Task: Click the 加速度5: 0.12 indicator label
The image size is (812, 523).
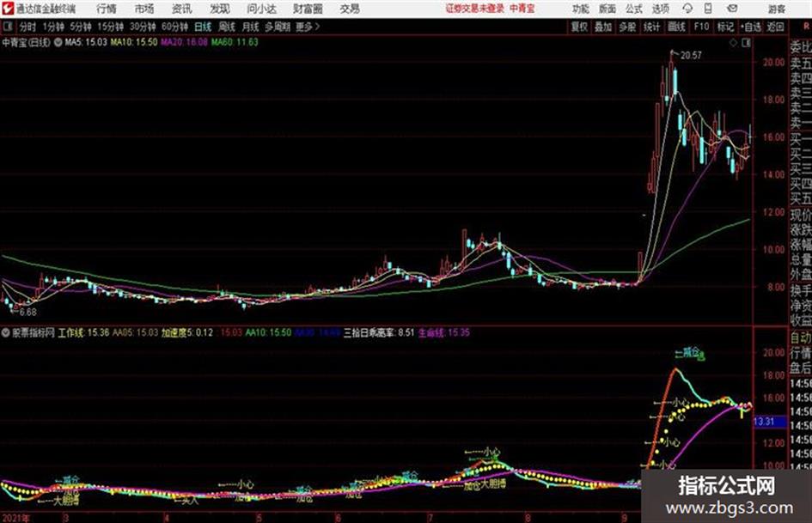Action: tap(186, 333)
